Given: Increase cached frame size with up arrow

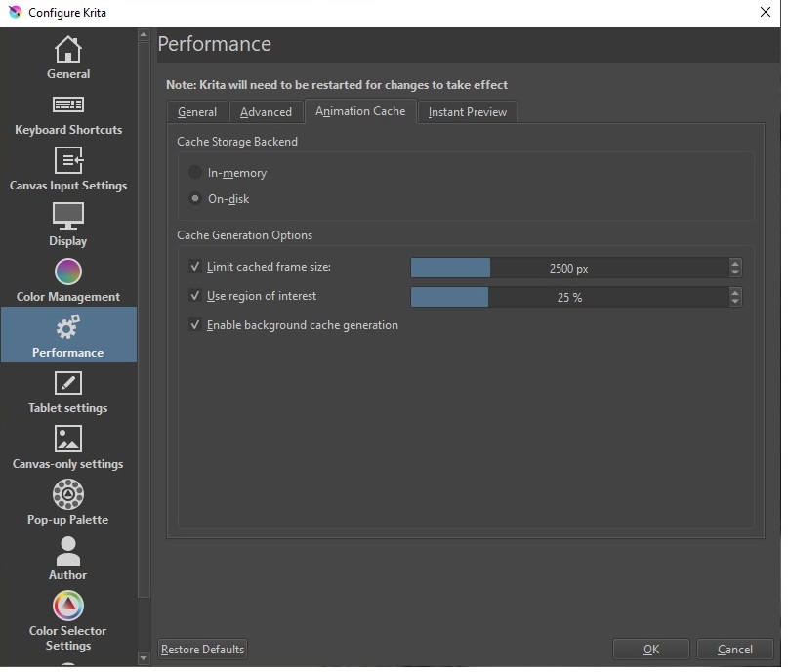Looking at the screenshot, I should click(735, 263).
